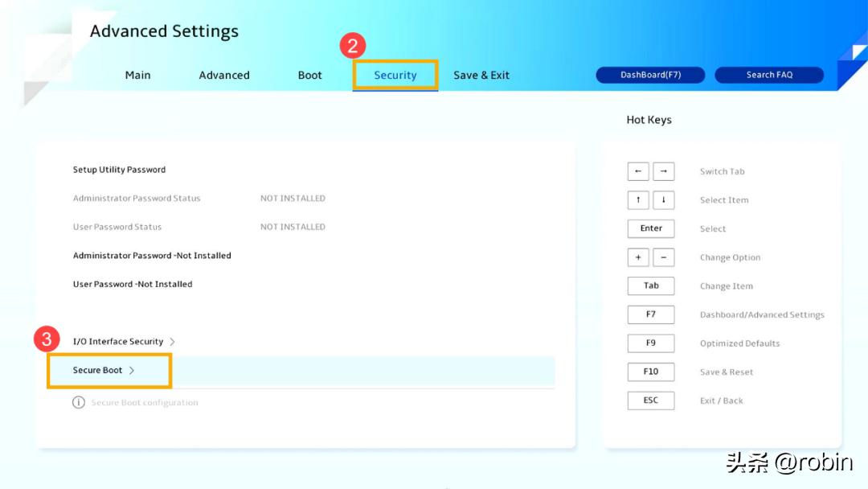
Task: Set the Administrator Password
Action: pyautogui.click(x=152, y=256)
